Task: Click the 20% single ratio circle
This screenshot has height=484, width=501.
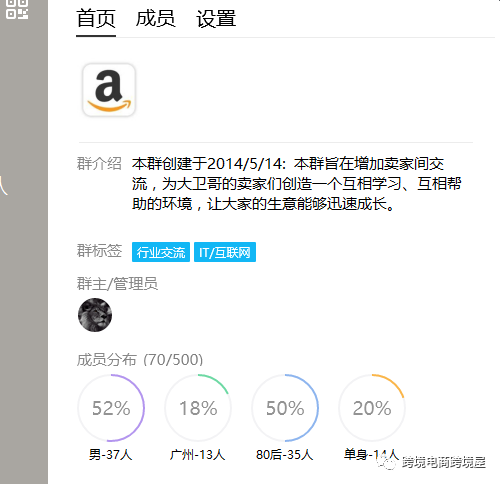Action: point(372,408)
